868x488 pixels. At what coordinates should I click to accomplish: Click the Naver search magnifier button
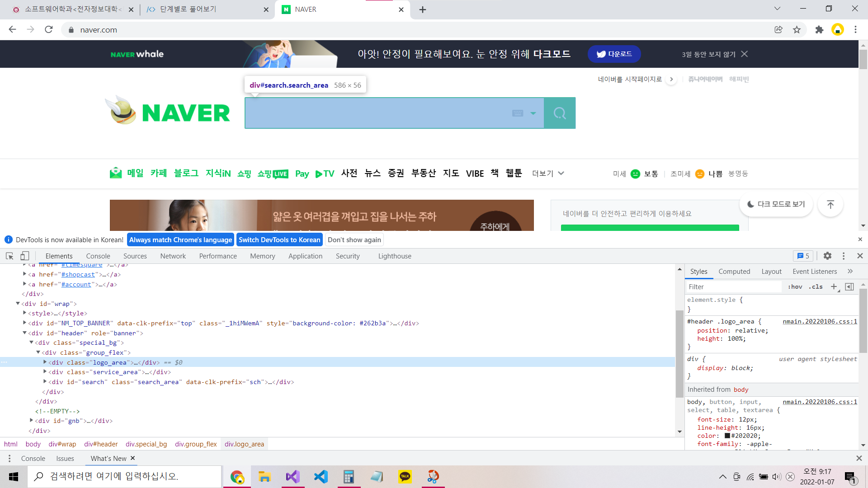click(x=560, y=113)
